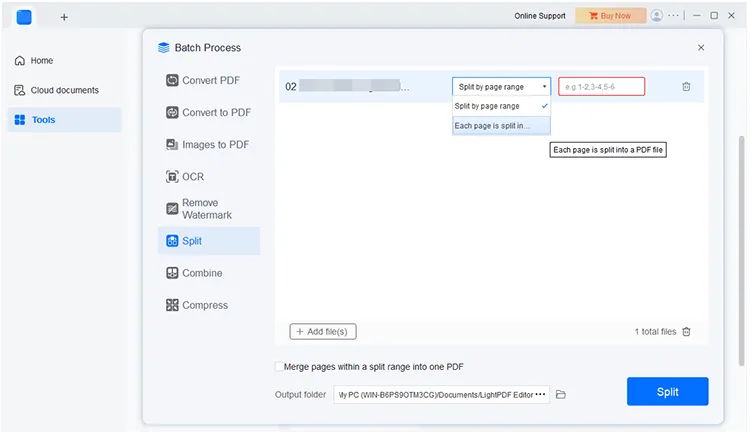Open the user account profile icon

tap(657, 15)
